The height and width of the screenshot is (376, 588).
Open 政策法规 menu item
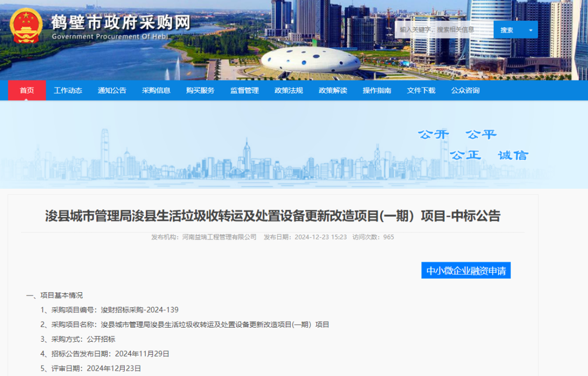tap(289, 90)
